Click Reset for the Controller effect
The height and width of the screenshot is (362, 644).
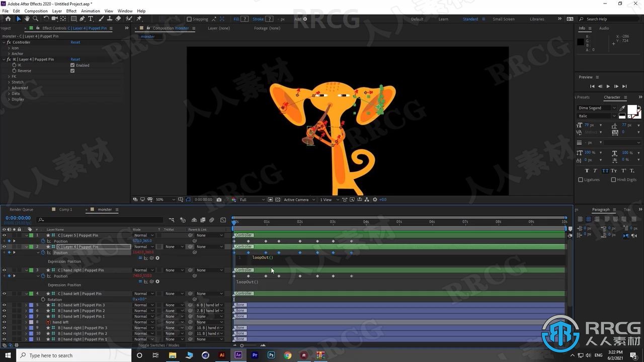[75, 42]
